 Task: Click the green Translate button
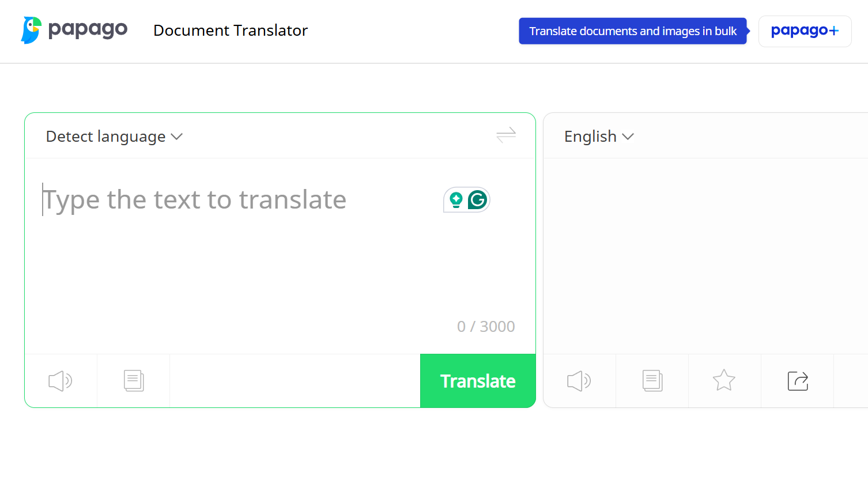pos(478,381)
